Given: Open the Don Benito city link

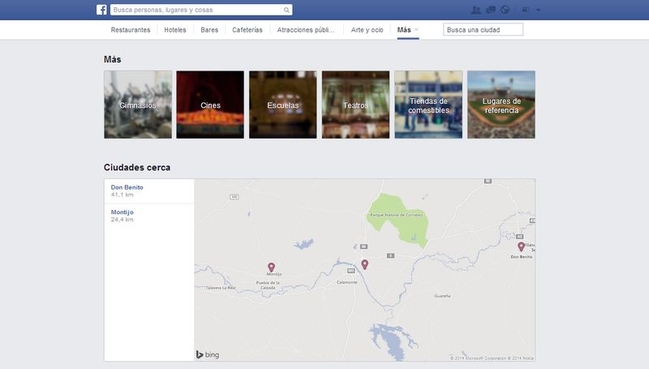Looking at the screenshot, I should [x=127, y=187].
